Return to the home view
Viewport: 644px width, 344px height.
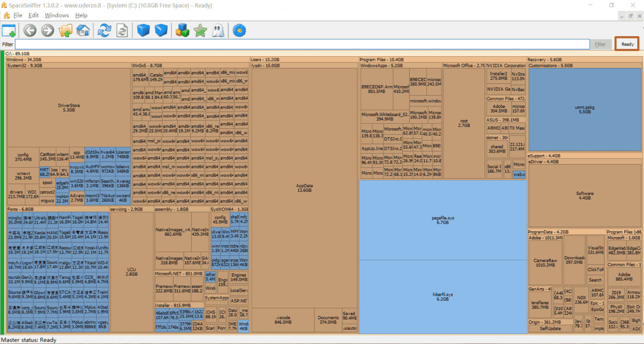tap(83, 30)
